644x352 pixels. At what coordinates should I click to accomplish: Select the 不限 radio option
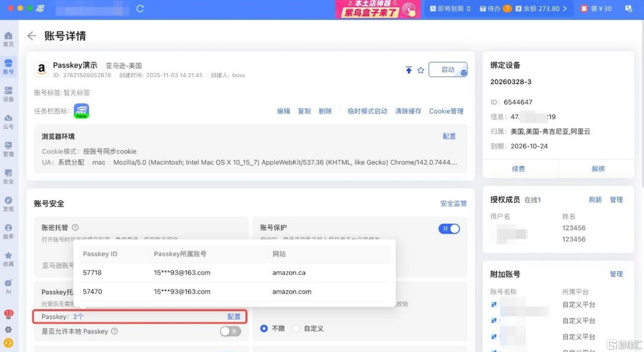(x=264, y=329)
